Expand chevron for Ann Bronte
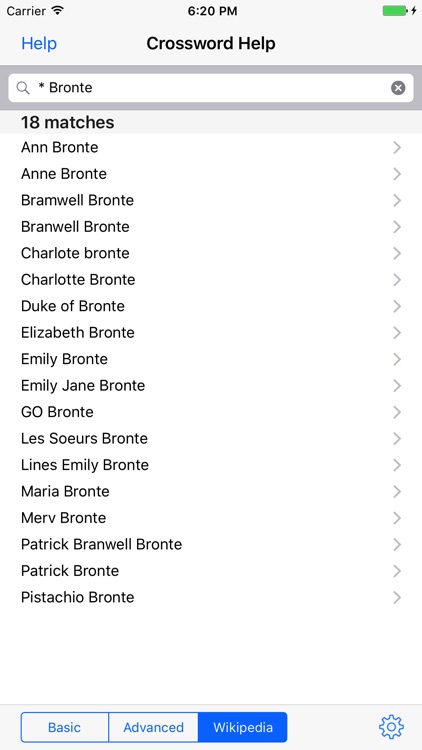This screenshot has width=422, height=750. point(397,147)
